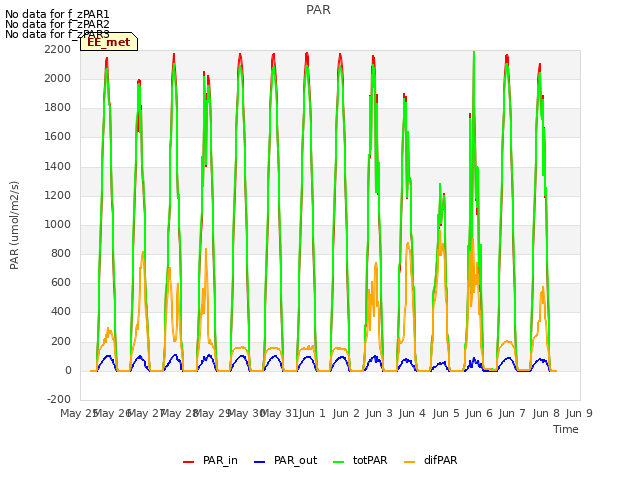Click the PAR (umol/m2/s) axis label
The image size is (640, 480).
point(14,225)
